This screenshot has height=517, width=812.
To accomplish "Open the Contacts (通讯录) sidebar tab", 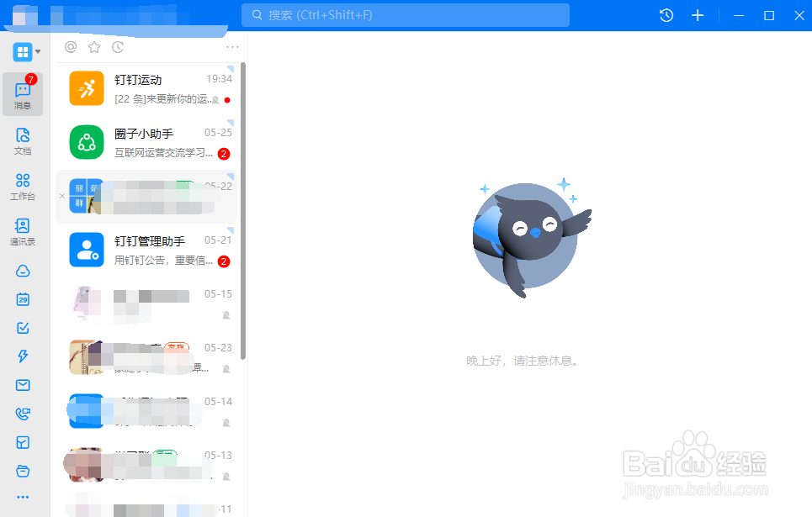I will coord(23,231).
